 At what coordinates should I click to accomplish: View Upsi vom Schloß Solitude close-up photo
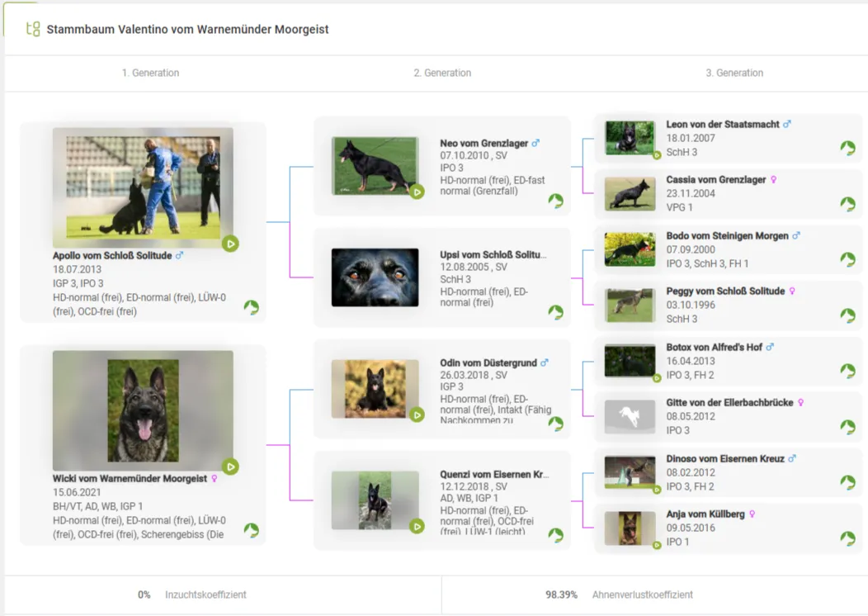[x=375, y=277]
